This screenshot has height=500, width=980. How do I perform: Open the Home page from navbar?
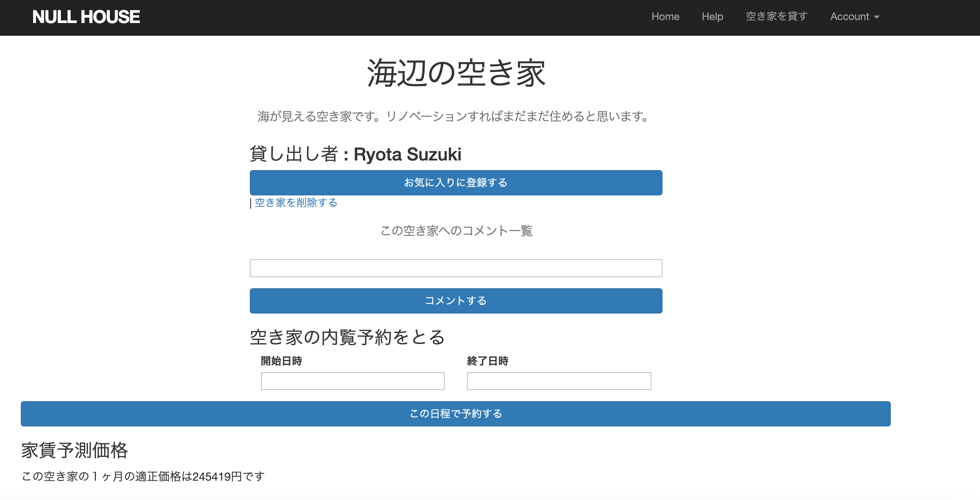point(665,17)
